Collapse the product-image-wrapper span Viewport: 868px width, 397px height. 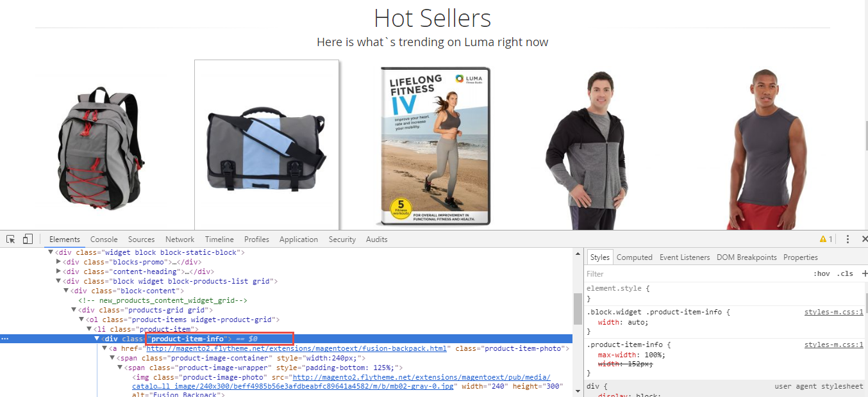[x=121, y=368]
